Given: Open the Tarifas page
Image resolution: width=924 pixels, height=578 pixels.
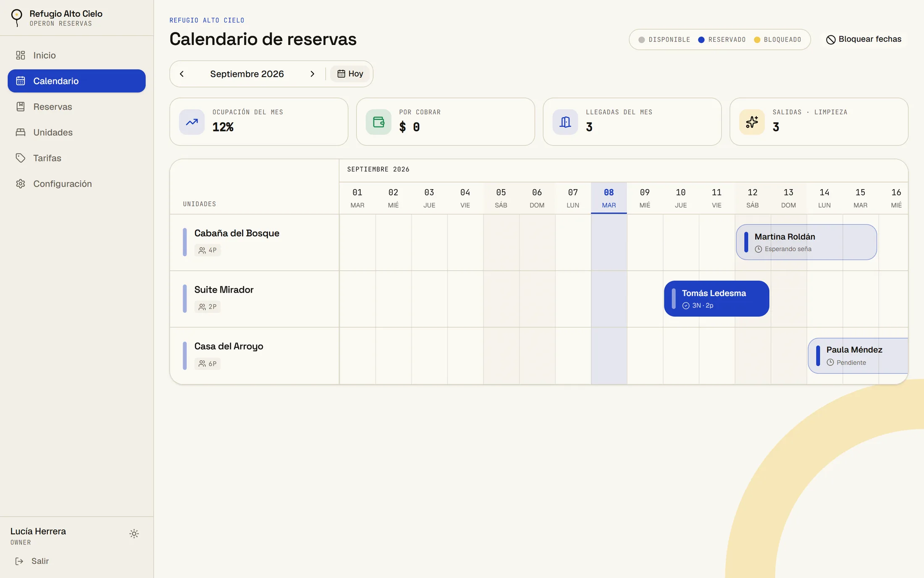Looking at the screenshot, I should pyautogui.click(x=76, y=158).
